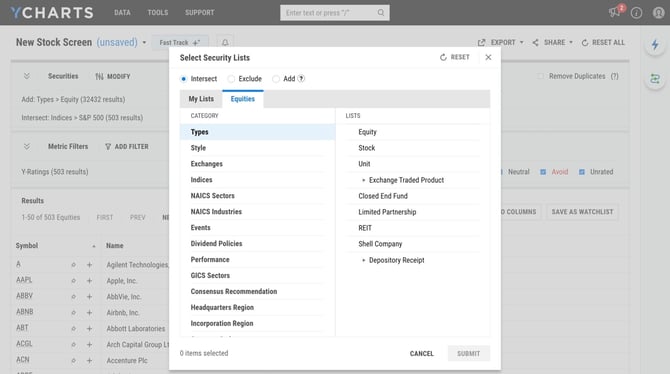Collapse the Metric Filters section chevron
This screenshot has height=374, width=670.
click(27, 147)
